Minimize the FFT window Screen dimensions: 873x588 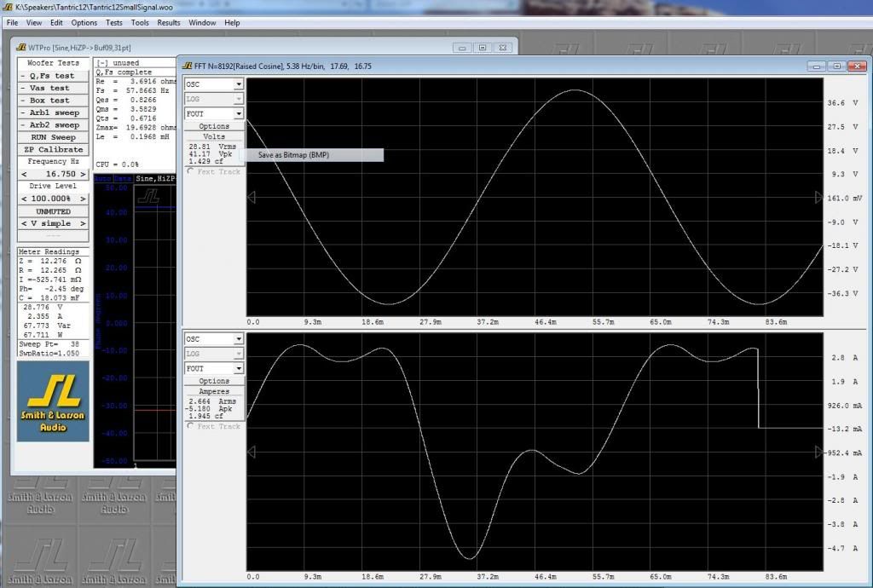tap(816, 66)
